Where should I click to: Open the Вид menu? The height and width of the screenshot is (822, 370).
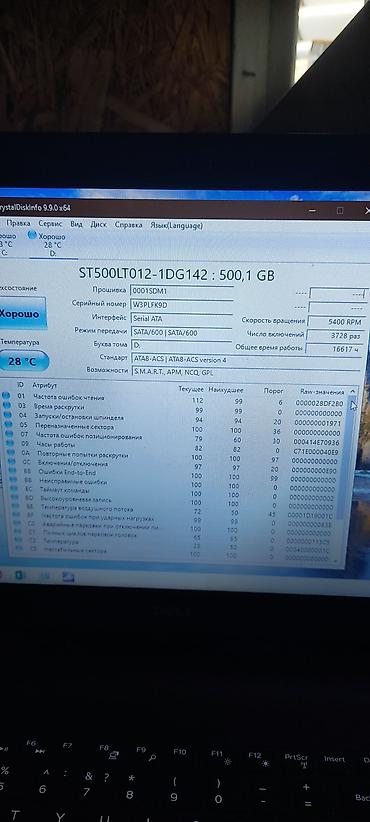[77, 224]
